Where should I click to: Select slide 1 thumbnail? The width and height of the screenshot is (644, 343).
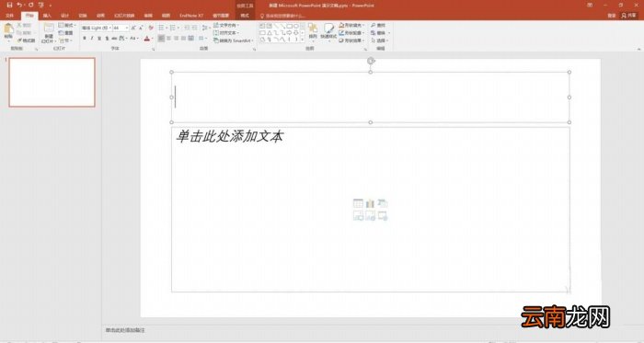(x=52, y=82)
